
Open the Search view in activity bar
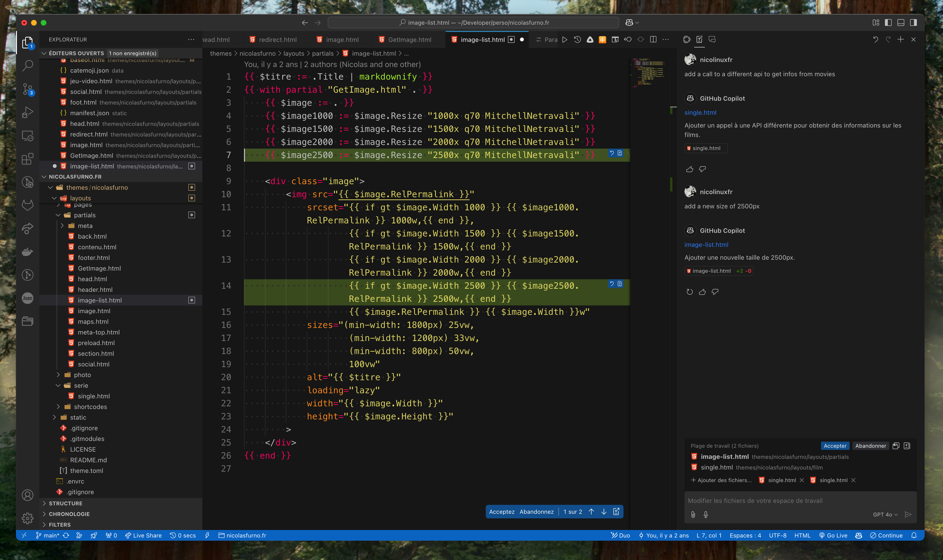[x=28, y=66]
